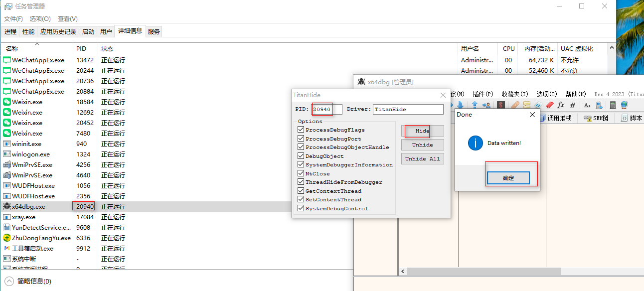Viewport: 644px width, 291px height.
Task: Open the Bookmarks red icon in x64dbg toolbar
Action: [550, 105]
